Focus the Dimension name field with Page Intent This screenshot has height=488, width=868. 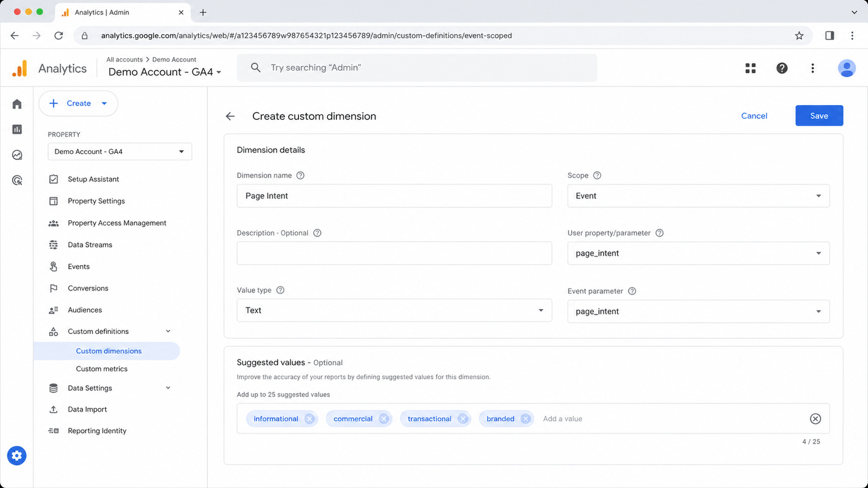pos(394,196)
